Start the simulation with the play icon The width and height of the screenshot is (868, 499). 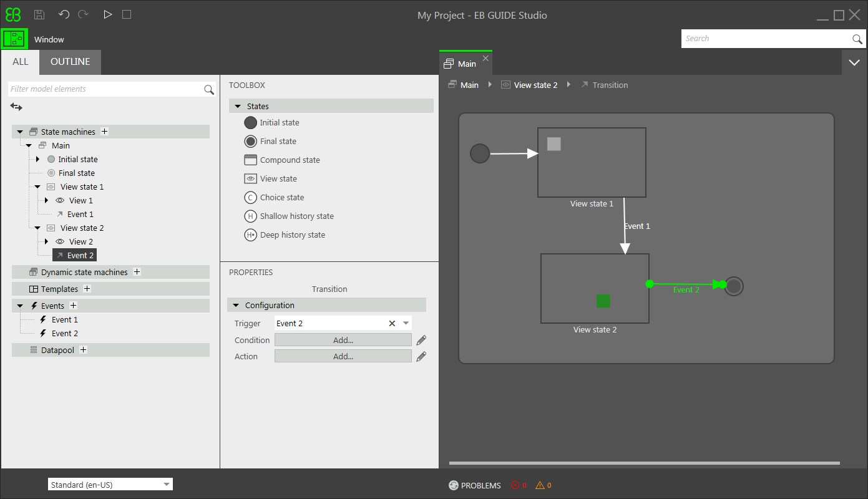click(x=108, y=14)
